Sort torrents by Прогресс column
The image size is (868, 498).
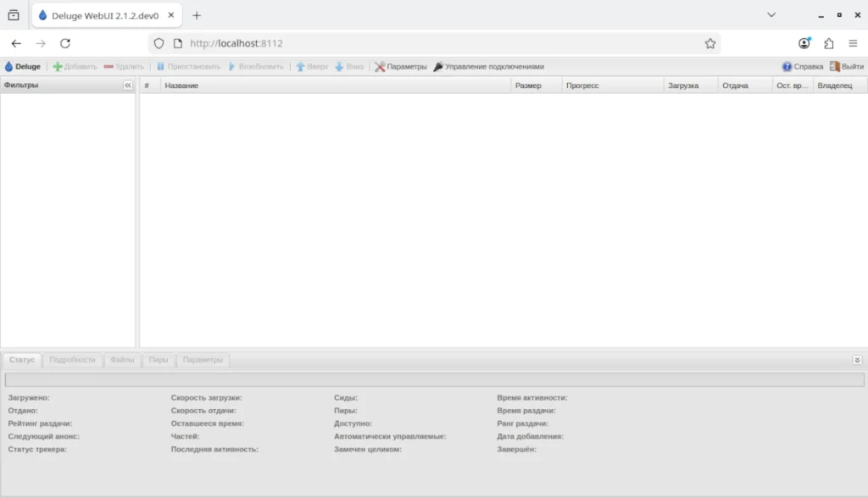click(613, 86)
